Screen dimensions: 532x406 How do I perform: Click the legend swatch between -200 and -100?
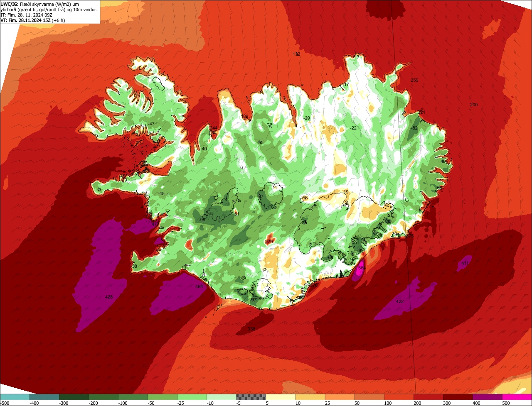(x=103, y=397)
